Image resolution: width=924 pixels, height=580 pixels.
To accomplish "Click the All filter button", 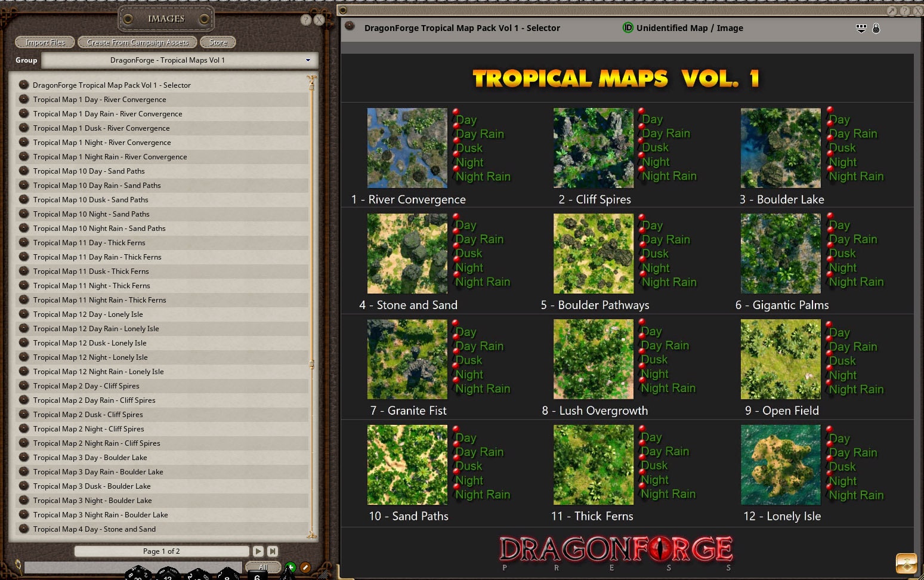I will tap(263, 567).
